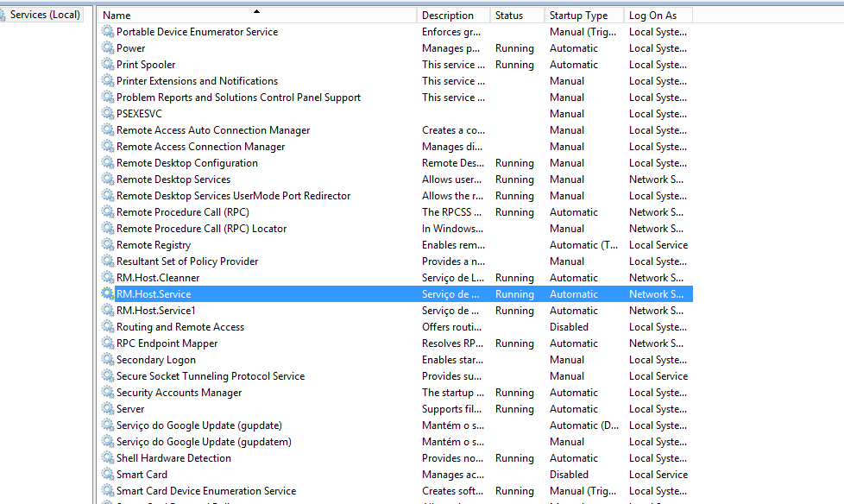Image resolution: width=844 pixels, height=504 pixels.
Task: Click 'Automatic (T...' startup type of Remote Registry
Action: pyautogui.click(x=583, y=245)
